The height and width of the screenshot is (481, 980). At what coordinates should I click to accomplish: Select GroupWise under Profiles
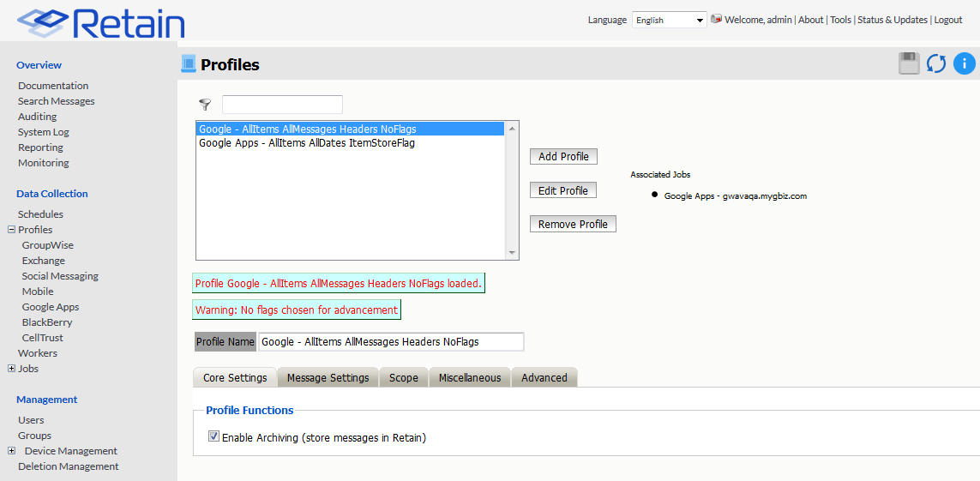pos(47,245)
